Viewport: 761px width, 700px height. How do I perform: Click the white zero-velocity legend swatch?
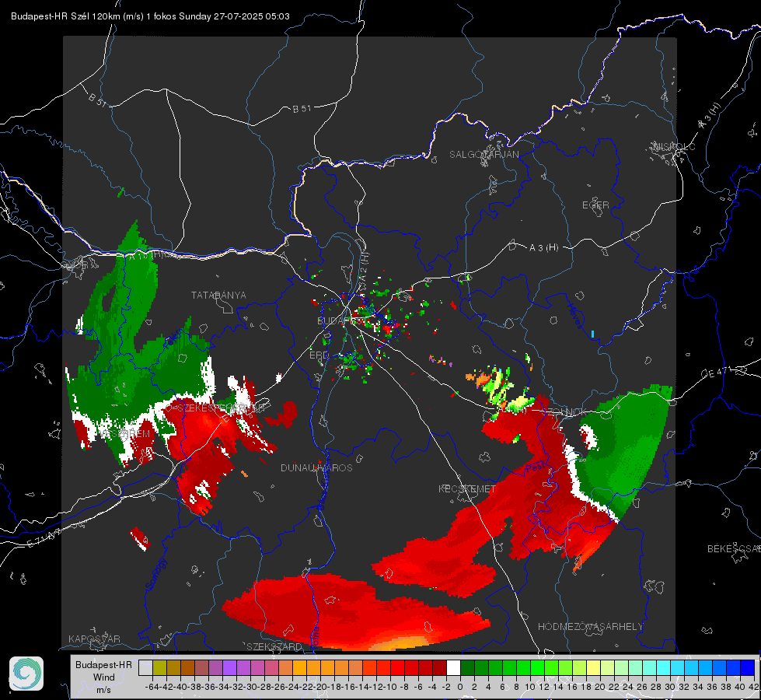(x=453, y=668)
